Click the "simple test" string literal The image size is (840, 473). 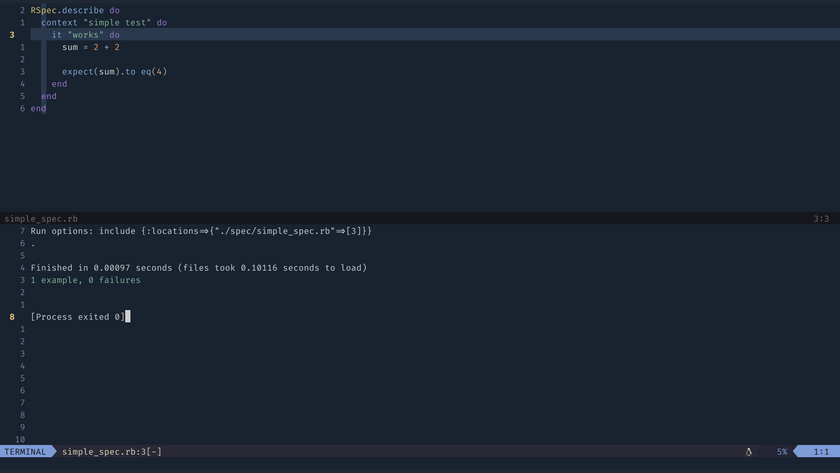[x=117, y=22]
